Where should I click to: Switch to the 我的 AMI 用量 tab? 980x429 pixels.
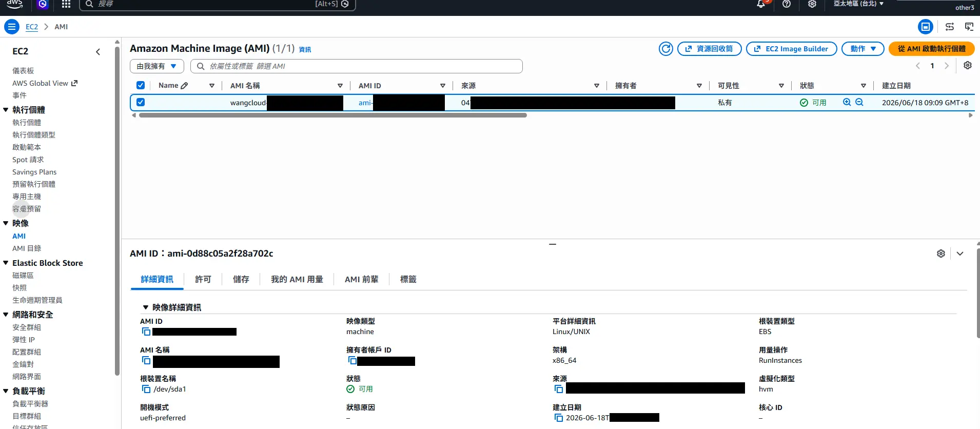(x=297, y=279)
